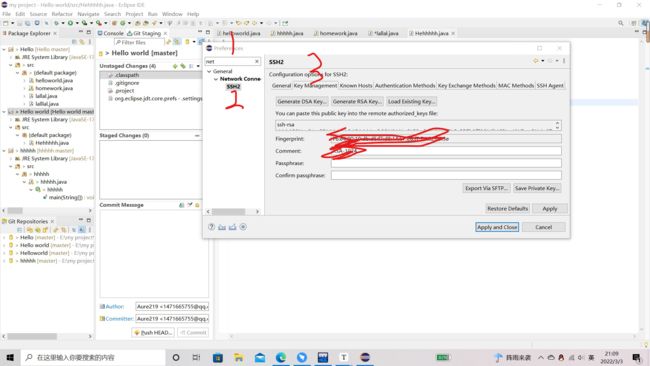
Task: Switch to Key Management tab
Action: tap(315, 85)
